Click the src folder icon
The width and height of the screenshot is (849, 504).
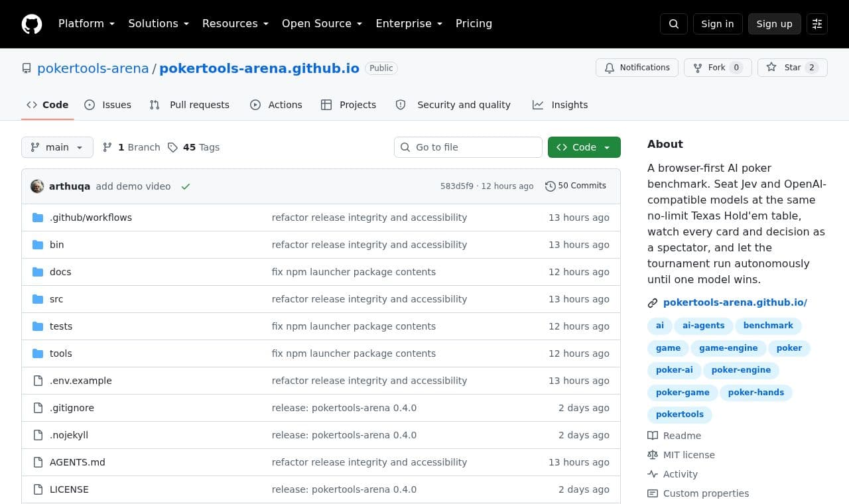tap(38, 299)
